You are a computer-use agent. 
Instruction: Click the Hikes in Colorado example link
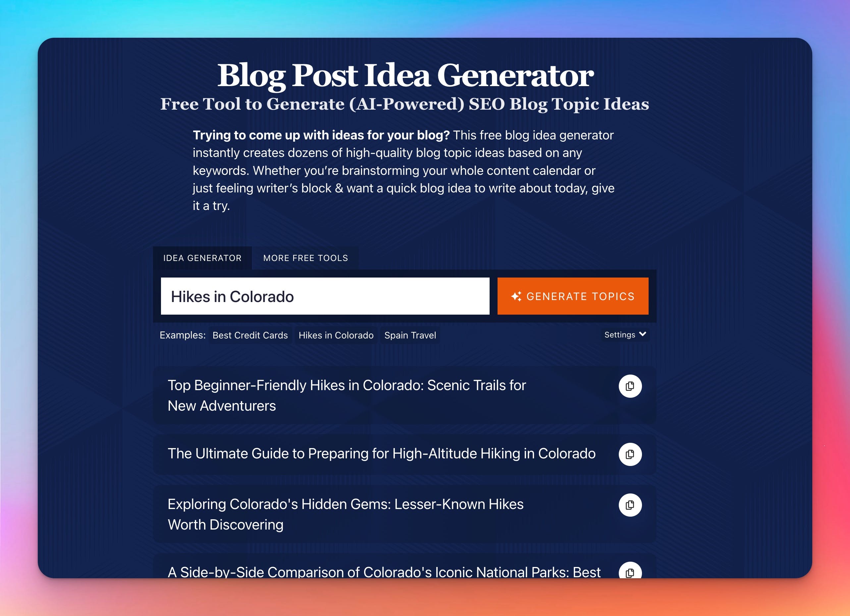pyautogui.click(x=337, y=335)
